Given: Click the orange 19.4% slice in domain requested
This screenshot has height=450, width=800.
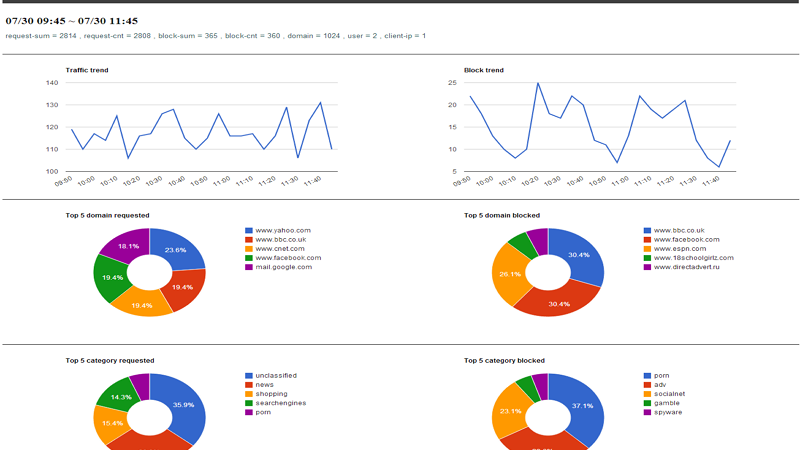Looking at the screenshot, I should [x=142, y=305].
